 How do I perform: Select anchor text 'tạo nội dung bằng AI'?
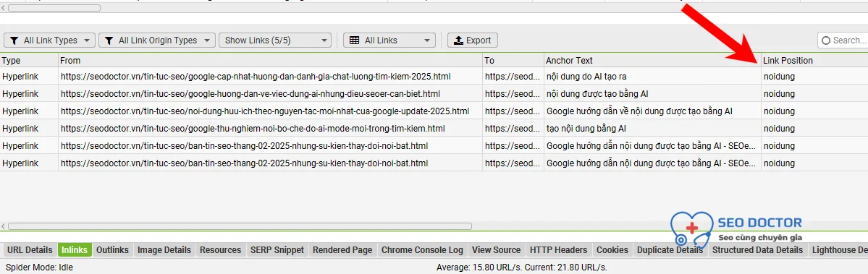[x=586, y=129]
